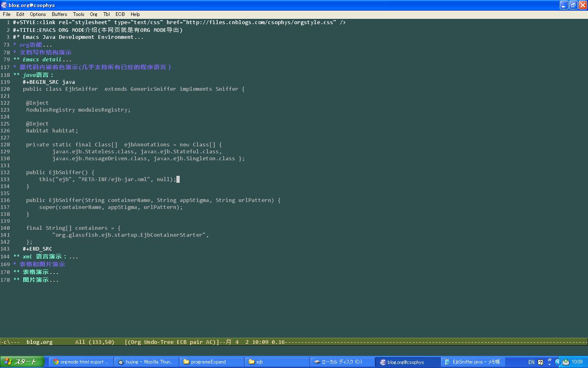588x368 pixels.
Task: Click the 'Habitat habitat;' line
Action: tap(52, 130)
